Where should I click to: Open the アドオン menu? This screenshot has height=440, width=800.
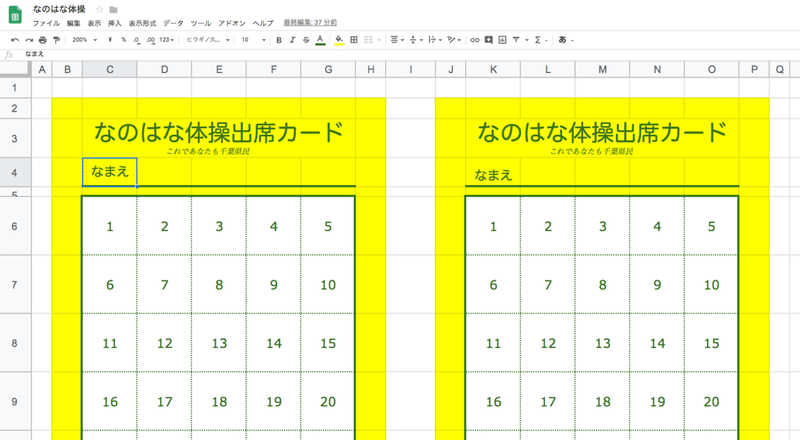(x=232, y=23)
